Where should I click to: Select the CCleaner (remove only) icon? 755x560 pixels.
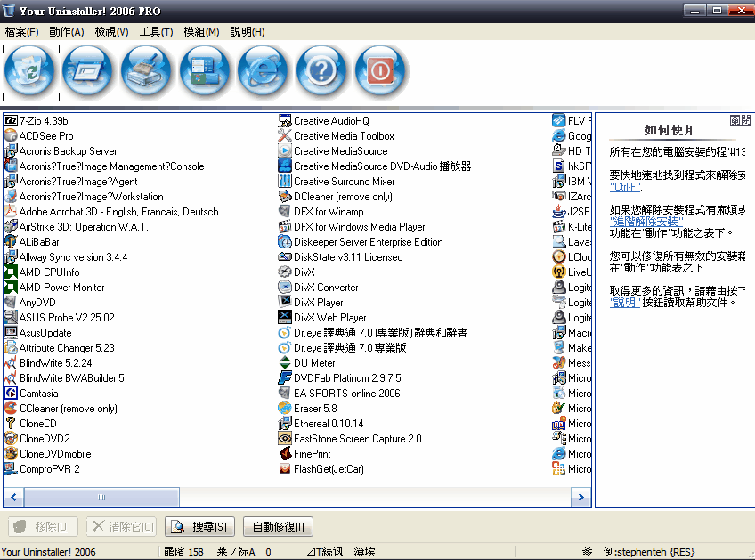coord(11,409)
